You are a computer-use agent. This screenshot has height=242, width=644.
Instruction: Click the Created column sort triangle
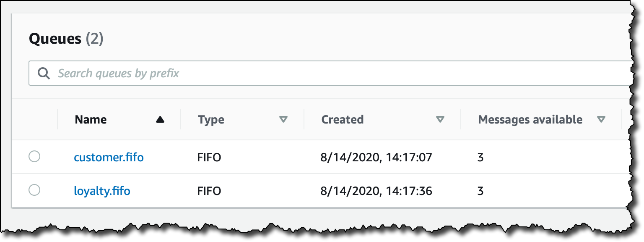pos(440,120)
